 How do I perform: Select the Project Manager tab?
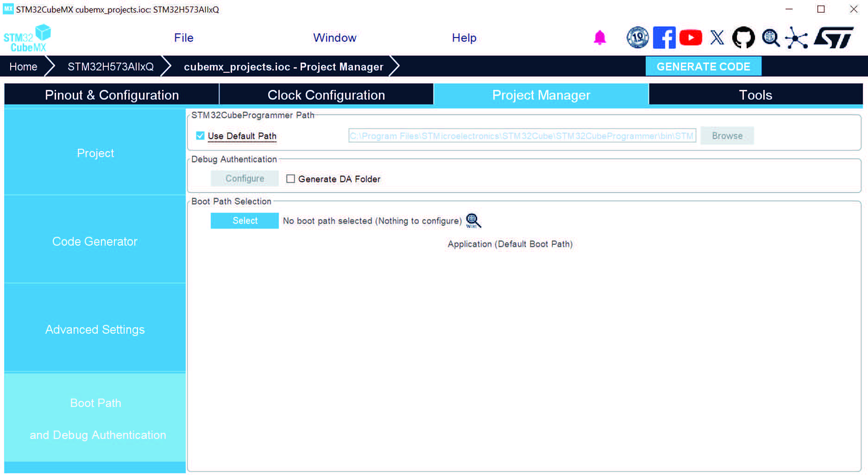coord(541,95)
